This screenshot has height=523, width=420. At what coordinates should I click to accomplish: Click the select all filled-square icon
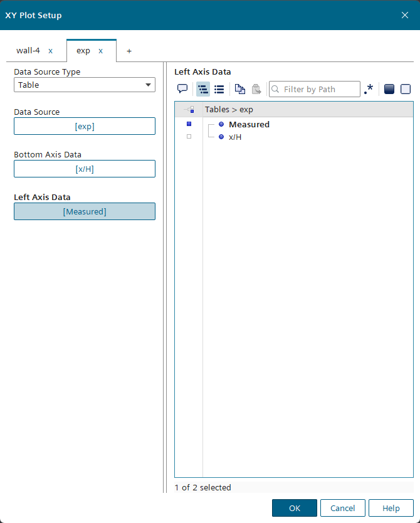389,89
